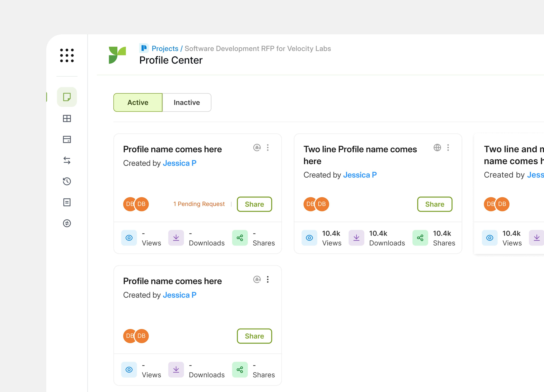
Task: Open the nine-dot app launcher grid
Action: pyautogui.click(x=67, y=55)
